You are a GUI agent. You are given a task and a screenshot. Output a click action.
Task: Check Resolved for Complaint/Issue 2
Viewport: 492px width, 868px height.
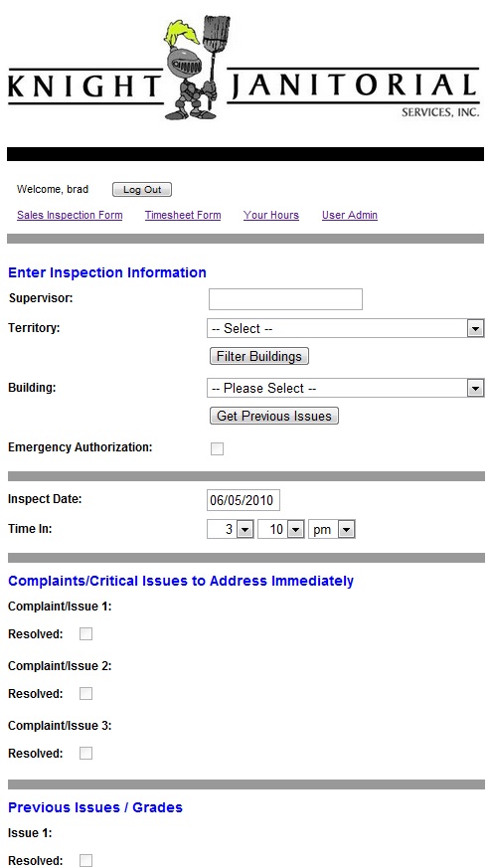(85, 694)
